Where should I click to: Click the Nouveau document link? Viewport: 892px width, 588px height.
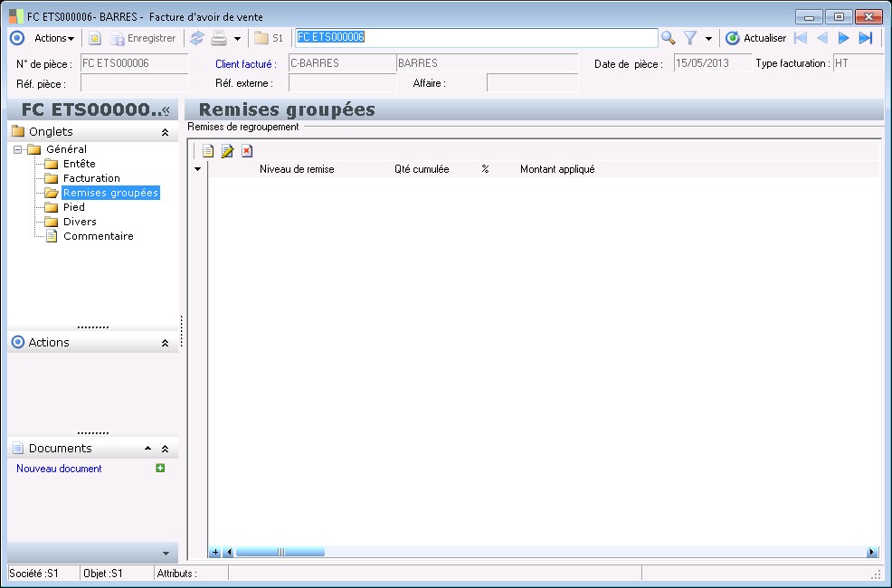pyautogui.click(x=59, y=469)
